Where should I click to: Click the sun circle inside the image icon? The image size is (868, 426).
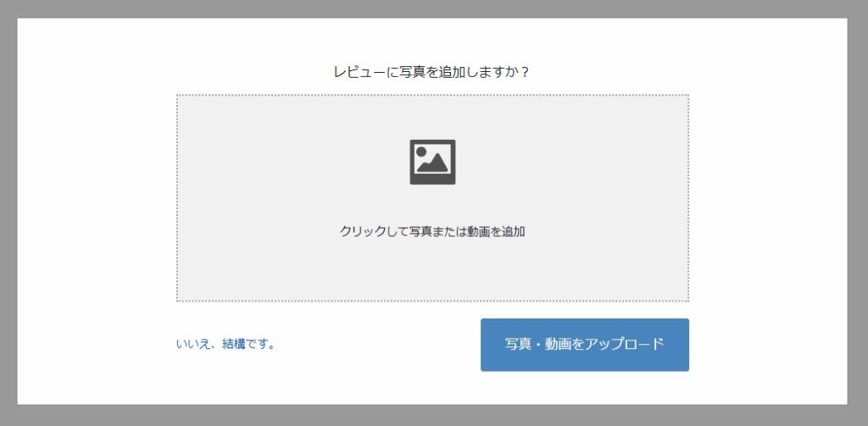point(421,152)
